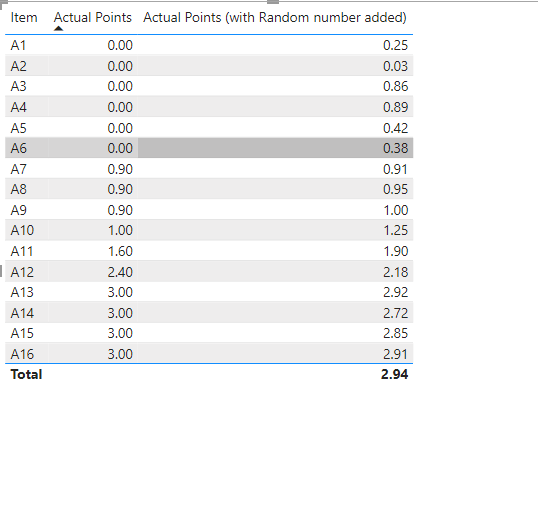The width and height of the screenshot is (538, 526).
Task: Sort by Actual Points column header
Action: 93,17
